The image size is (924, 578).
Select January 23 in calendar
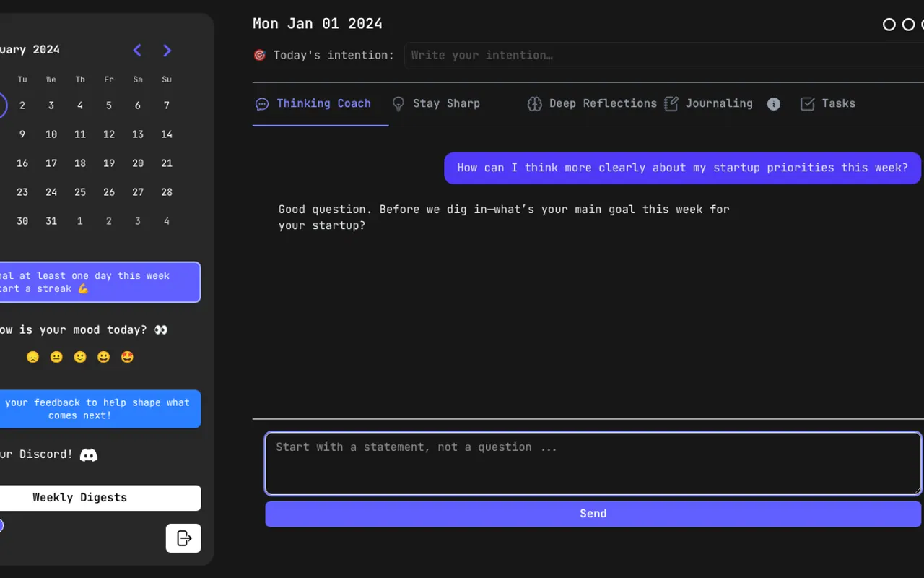click(x=22, y=192)
